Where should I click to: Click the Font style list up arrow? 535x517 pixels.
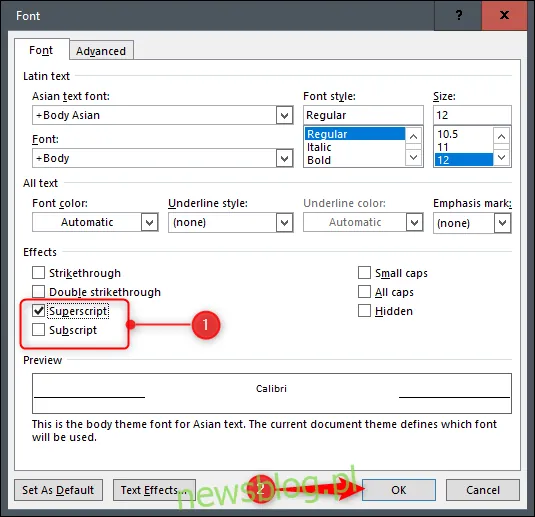coord(413,137)
